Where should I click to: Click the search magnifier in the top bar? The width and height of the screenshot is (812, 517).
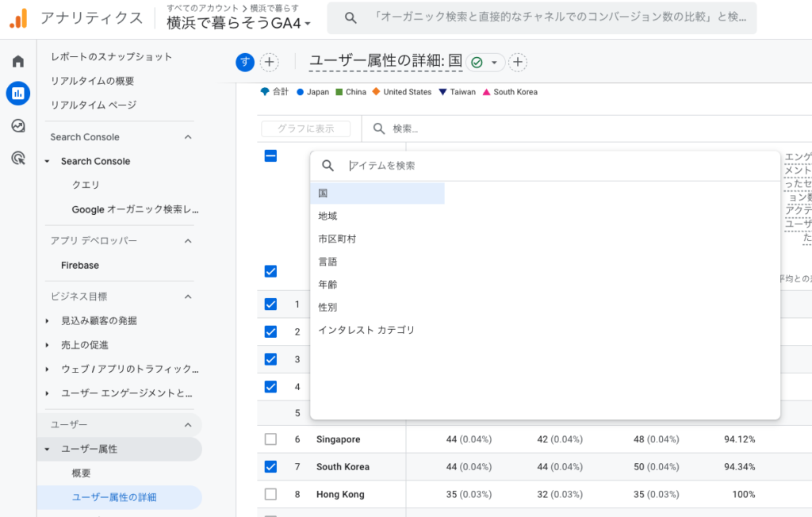click(x=350, y=17)
